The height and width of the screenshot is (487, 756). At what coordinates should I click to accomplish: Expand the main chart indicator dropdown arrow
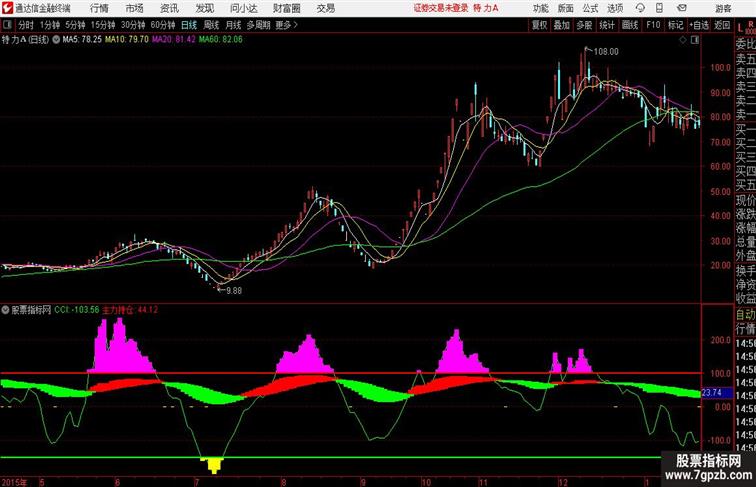(x=56, y=40)
